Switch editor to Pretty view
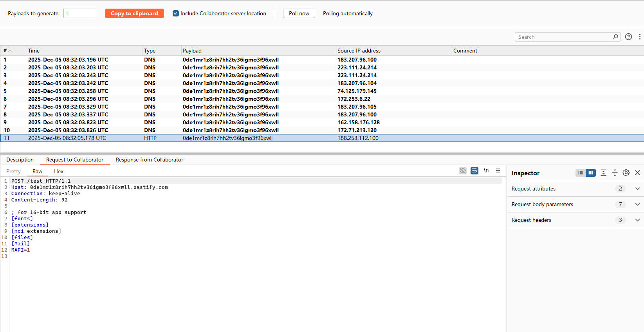Image resolution: width=644 pixels, height=332 pixels. click(13, 171)
